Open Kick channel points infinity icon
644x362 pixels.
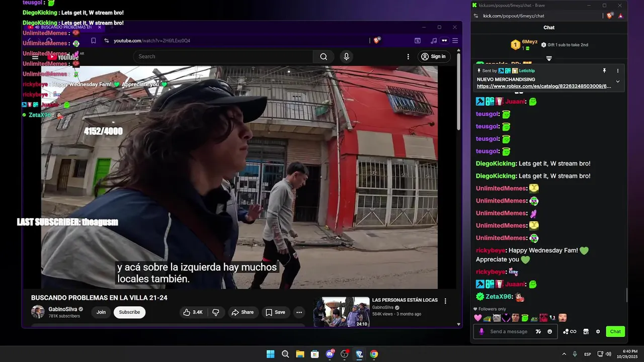point(570,331)
